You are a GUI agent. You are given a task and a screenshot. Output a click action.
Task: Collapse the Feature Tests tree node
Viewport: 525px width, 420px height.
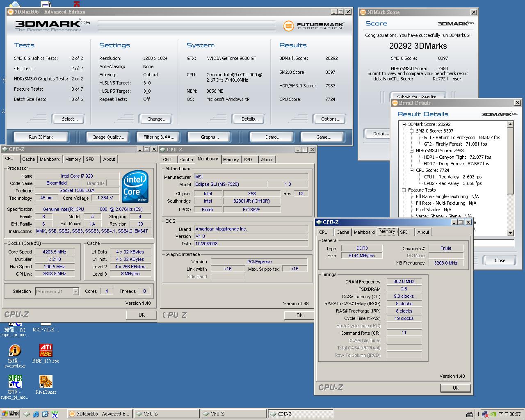404,190
